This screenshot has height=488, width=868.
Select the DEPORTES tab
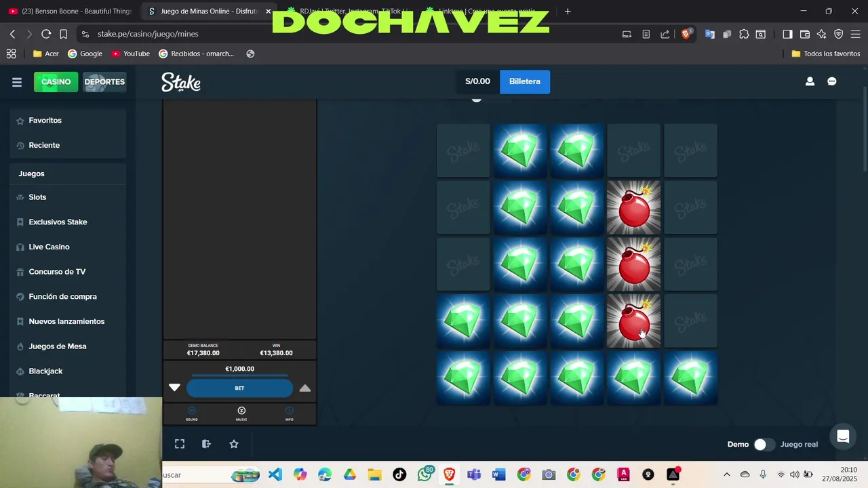[104, 82]
